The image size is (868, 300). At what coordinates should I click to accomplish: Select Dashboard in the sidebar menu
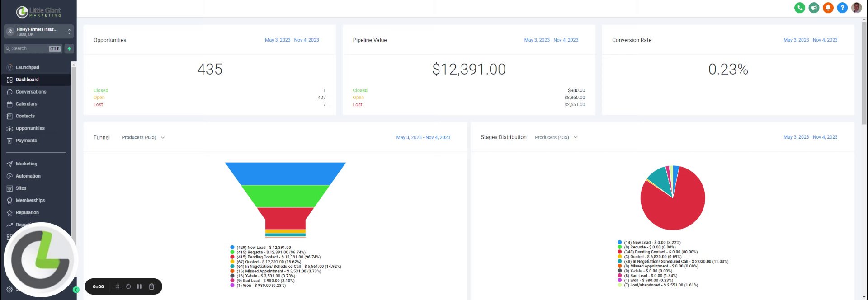27,80
